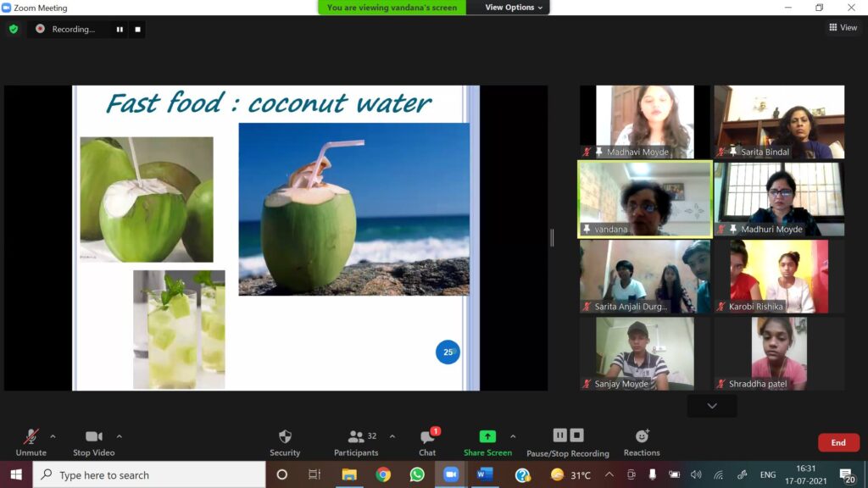Image resolution: width=868 pixels, height=488 pixels.
Task: Open the Chat panel
Action: coord(427,442)
